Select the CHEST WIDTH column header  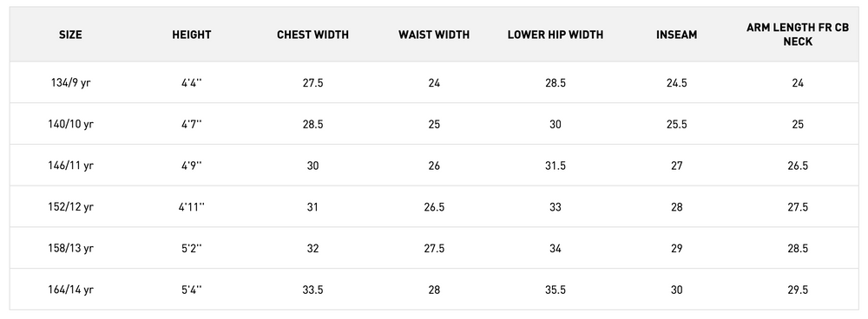pyautogui.click(x=312, y=35)
